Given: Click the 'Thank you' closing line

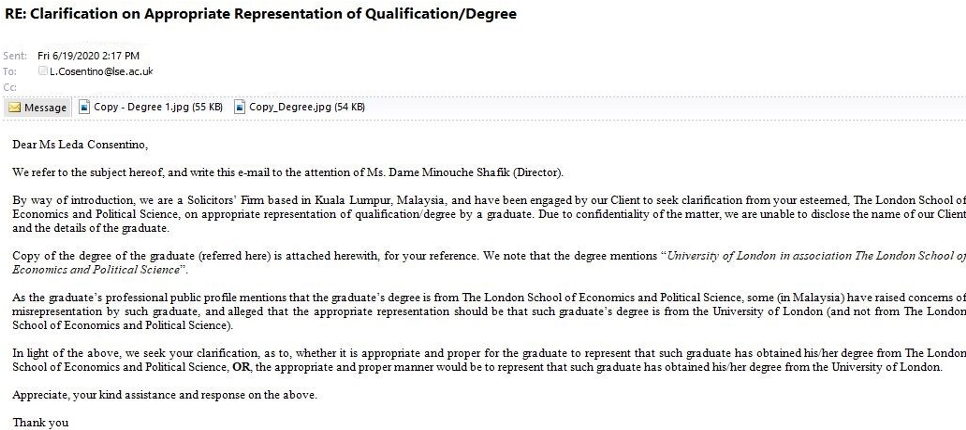Looking at the screenshot, I should [x=40, y=422].
